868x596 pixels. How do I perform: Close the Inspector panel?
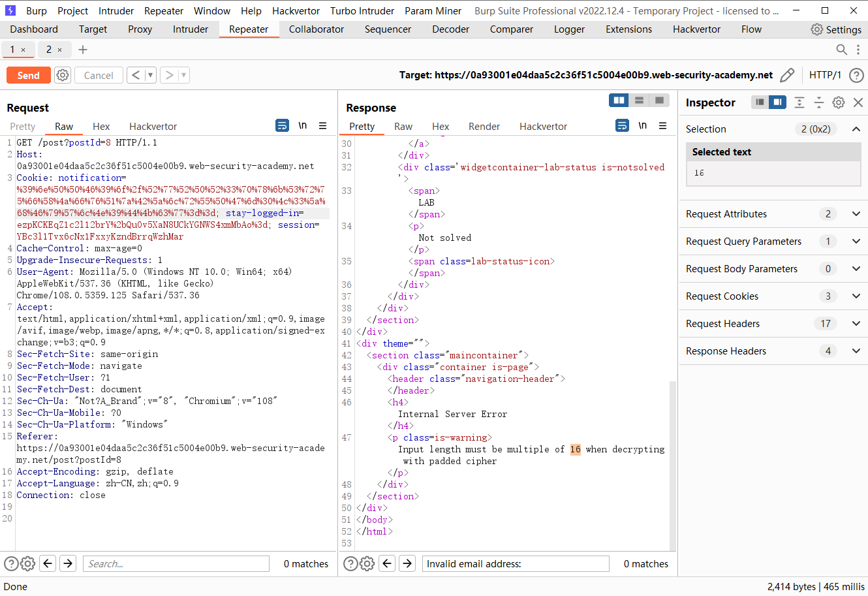858,102
